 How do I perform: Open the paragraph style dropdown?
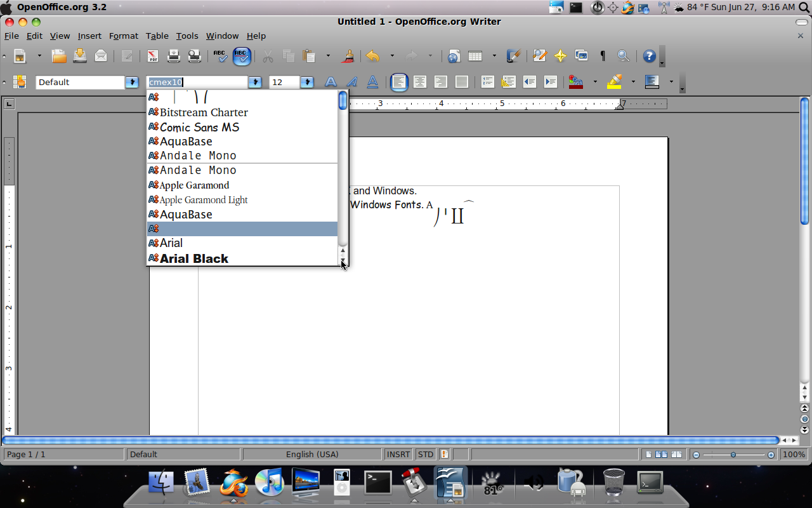click(131, 82)
